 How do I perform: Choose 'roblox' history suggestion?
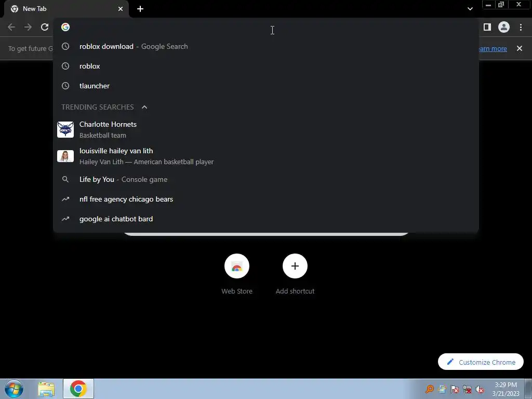point(265,66)
